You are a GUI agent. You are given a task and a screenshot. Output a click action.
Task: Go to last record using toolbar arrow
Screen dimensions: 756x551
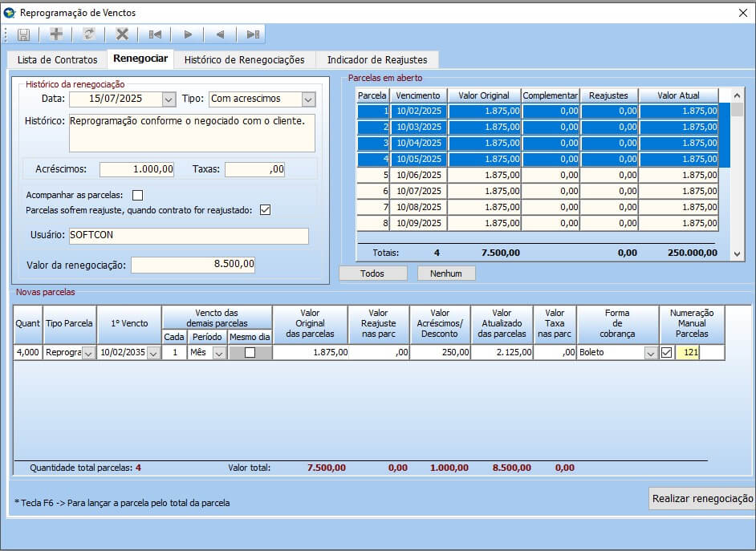pyautogui.click(x=253, y=34)
